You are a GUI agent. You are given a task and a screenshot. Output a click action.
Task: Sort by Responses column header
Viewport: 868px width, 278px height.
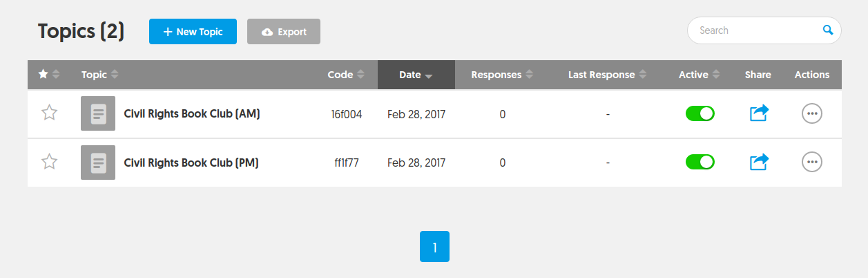click(x=502, y=75)
